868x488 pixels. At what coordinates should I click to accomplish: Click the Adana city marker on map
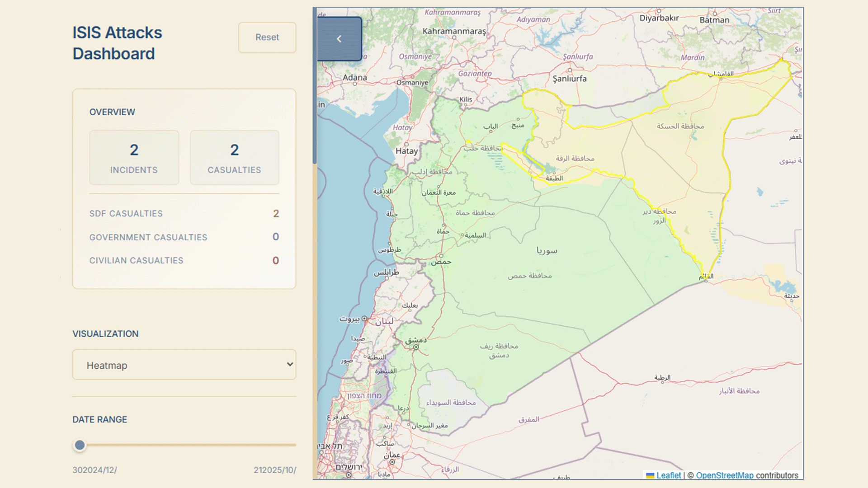coord(355,84)
